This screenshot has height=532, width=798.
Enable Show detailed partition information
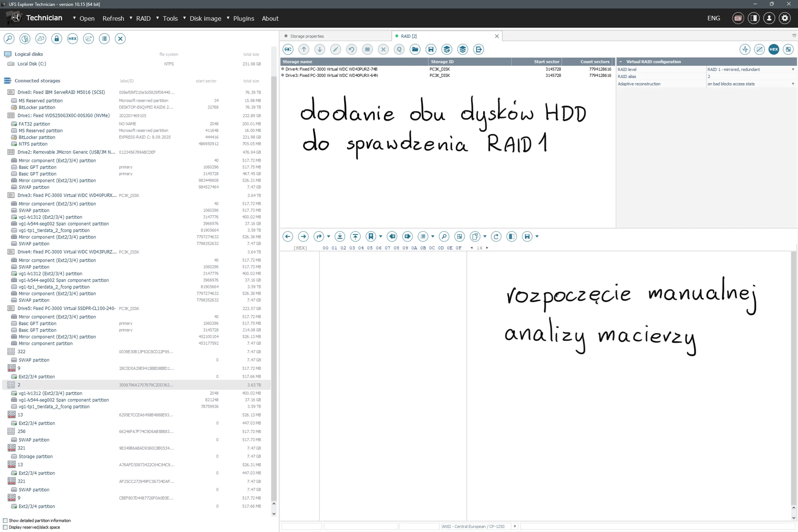click(5, 521)
